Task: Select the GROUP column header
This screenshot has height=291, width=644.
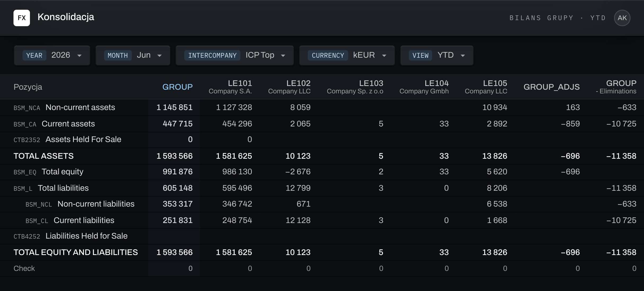Action: (x=177, y=87)
